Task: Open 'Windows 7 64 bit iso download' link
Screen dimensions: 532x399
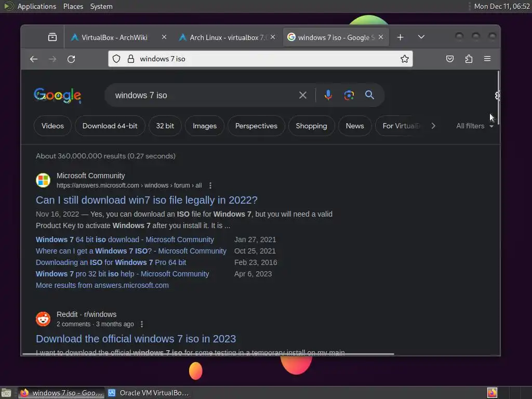Action: (125, 240)
